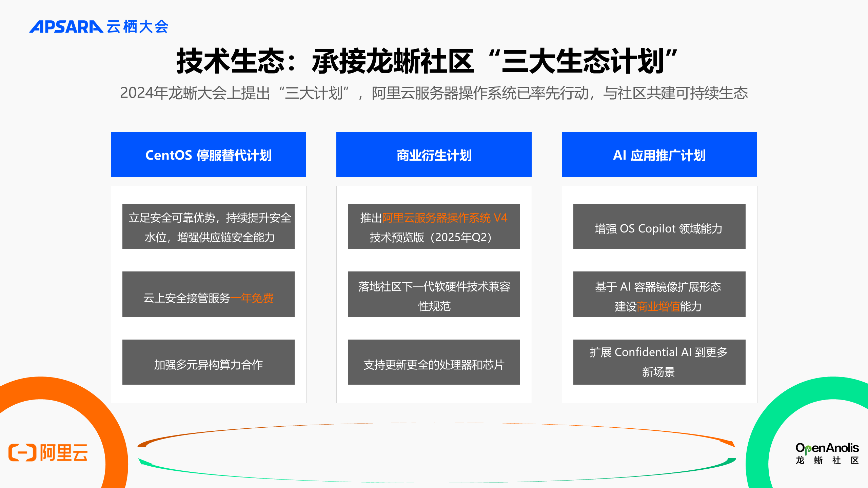Click the box 落地社区下一代软硬件技术兼容性规范
This screenshot has width=868, height=488.
[x=434, y=294]
